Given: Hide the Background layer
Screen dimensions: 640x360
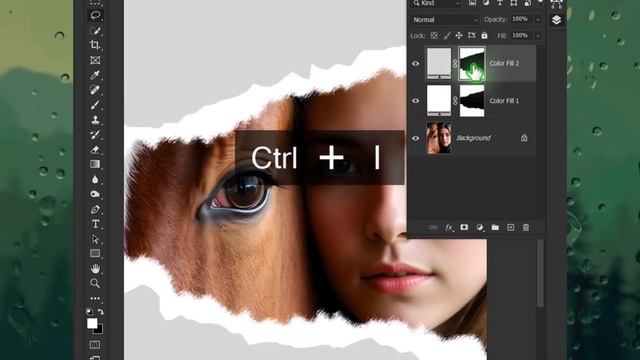Looking at the screenshot, I should tap(416, 138).
